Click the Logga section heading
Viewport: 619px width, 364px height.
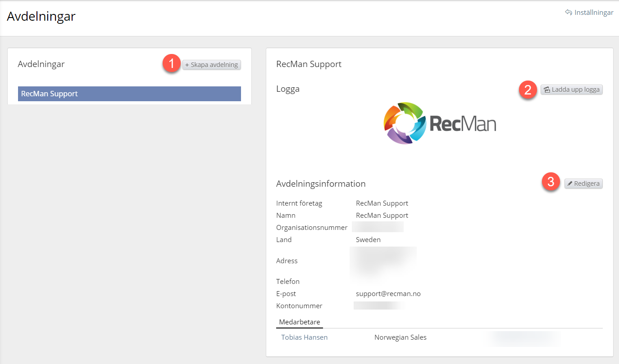[288, 89]
